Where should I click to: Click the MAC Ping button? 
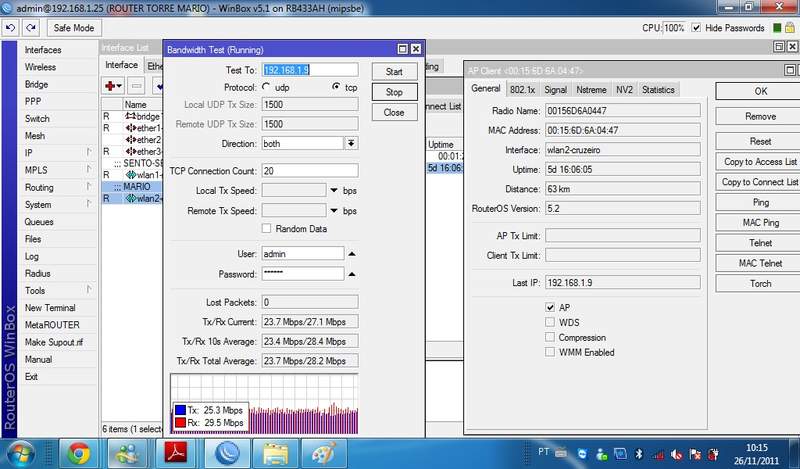point(760,223)
